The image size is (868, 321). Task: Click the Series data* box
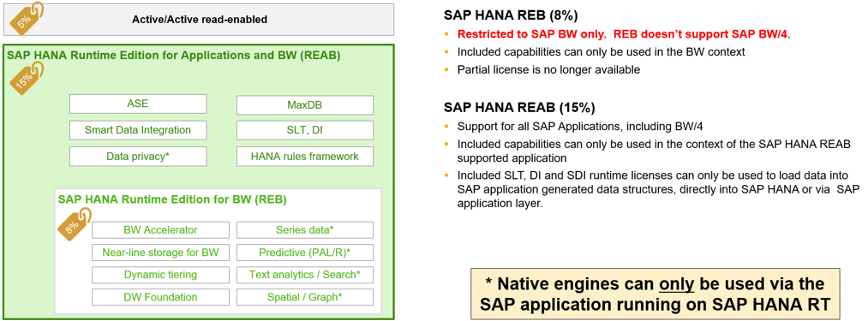click(x=305, y=229)
